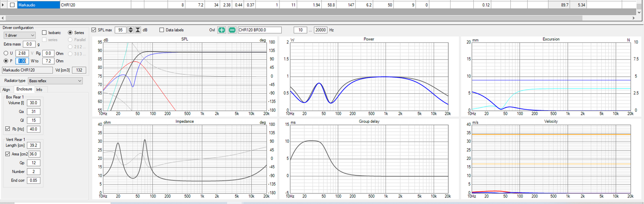The height and width of the screenshot is (204, 644).
Task: Expand the 1 driver count dropdown
Action: [19, 35]
